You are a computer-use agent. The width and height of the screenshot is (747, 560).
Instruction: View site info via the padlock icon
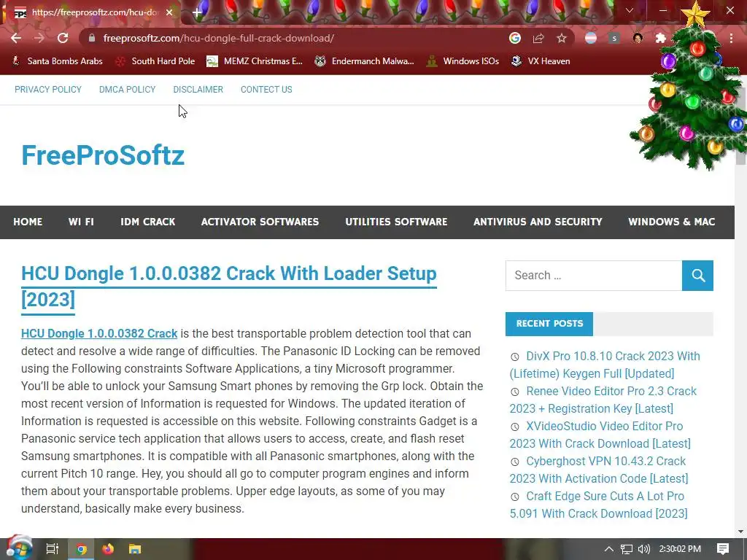tap(92, 38)
